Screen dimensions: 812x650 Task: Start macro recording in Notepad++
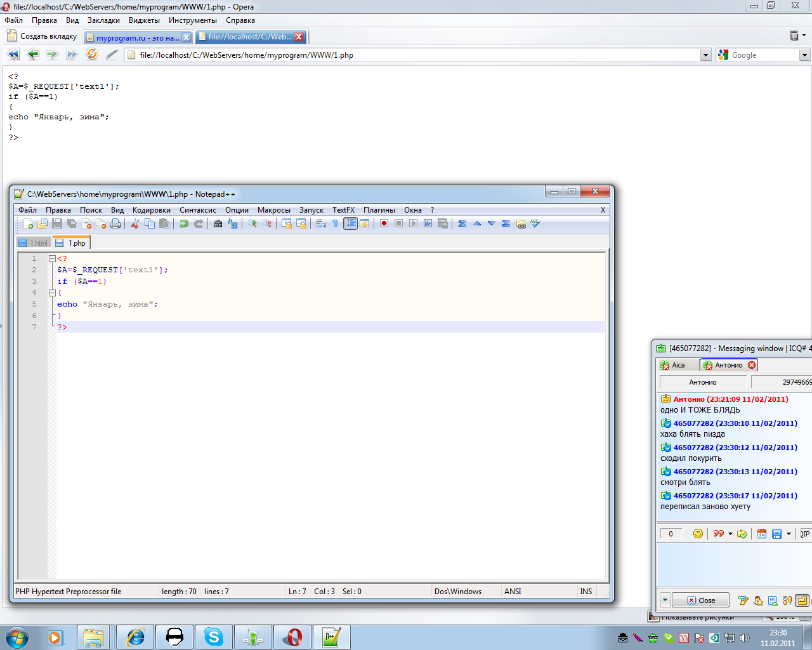[x=384, y=223]
